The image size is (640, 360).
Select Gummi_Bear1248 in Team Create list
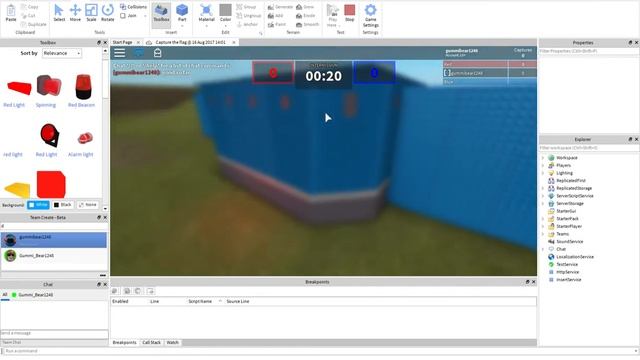tap(54, 256)
